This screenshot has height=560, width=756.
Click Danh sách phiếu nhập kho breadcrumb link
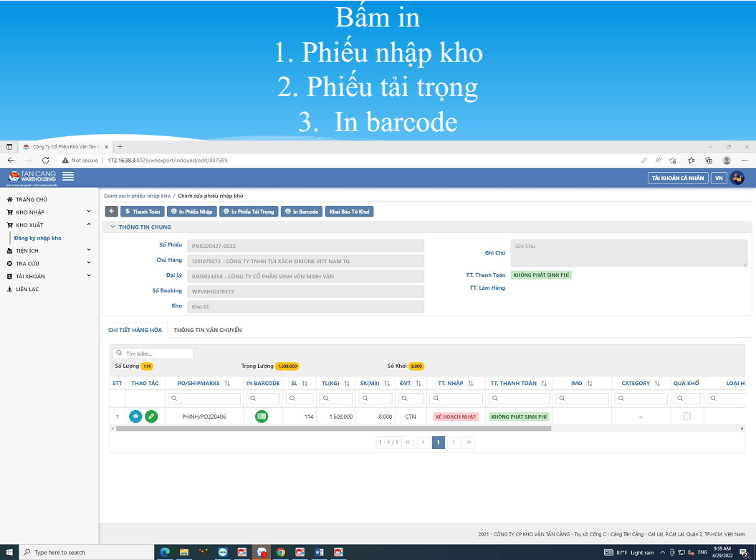pos(138,196)
